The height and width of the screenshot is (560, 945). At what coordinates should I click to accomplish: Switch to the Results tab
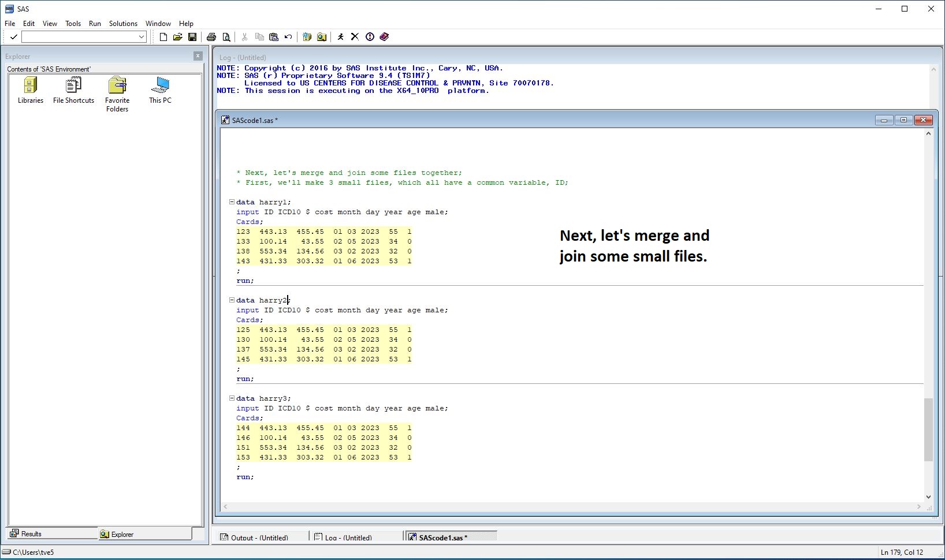click(x=52, y=534)
